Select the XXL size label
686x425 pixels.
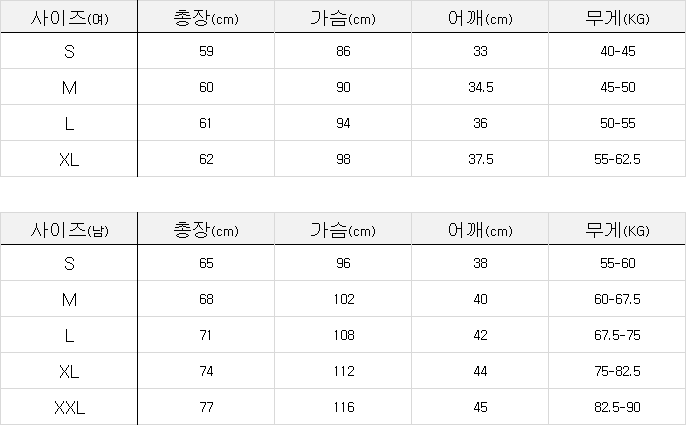[69, 407]
